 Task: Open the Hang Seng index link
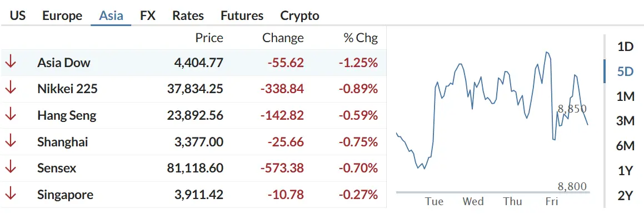(67, 115)
